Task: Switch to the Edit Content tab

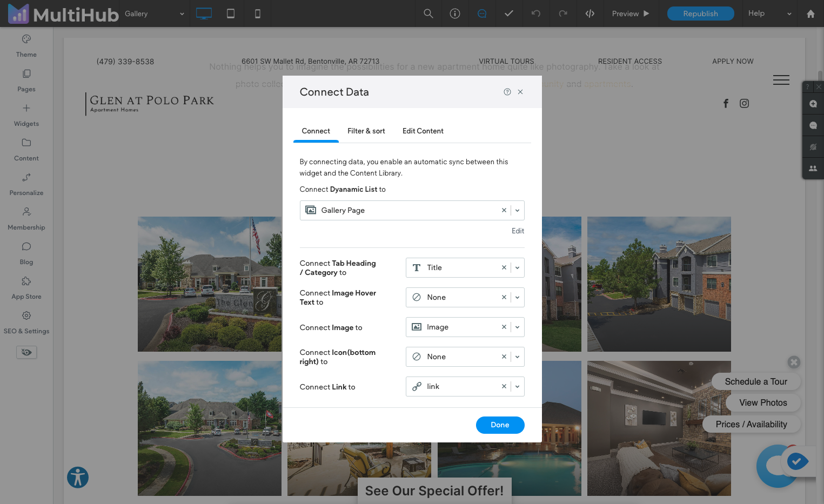Action: (x=423, y=131)
